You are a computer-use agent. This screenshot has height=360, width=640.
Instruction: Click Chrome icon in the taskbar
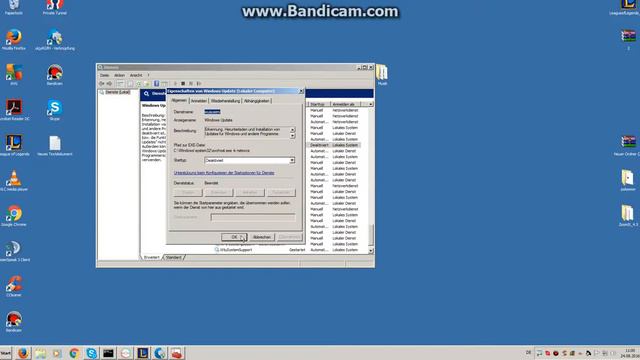[74, 353]
